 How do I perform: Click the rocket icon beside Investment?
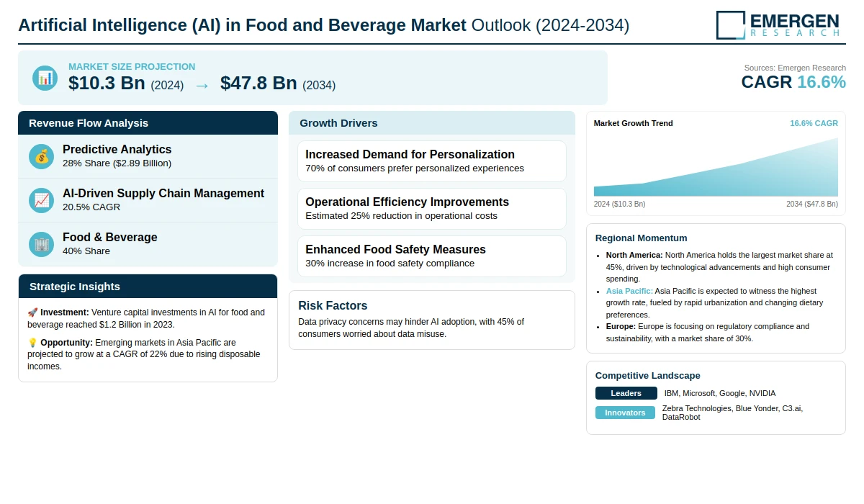click(x=32, y=312)
